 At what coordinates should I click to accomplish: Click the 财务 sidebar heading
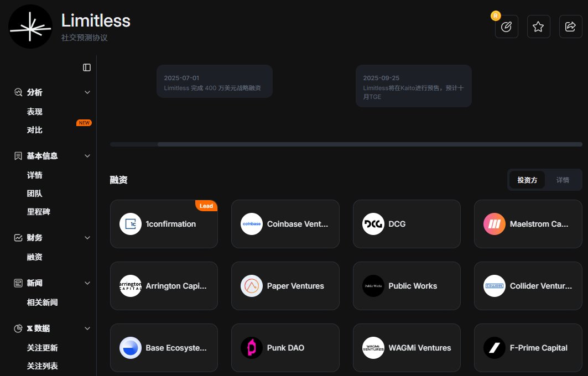[x=34, y=238]
